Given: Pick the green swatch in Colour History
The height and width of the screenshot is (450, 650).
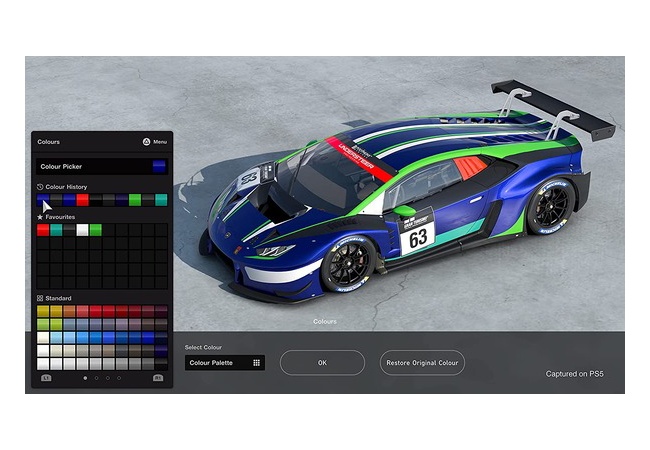Looking at the screenshot, I should [135, 200].
